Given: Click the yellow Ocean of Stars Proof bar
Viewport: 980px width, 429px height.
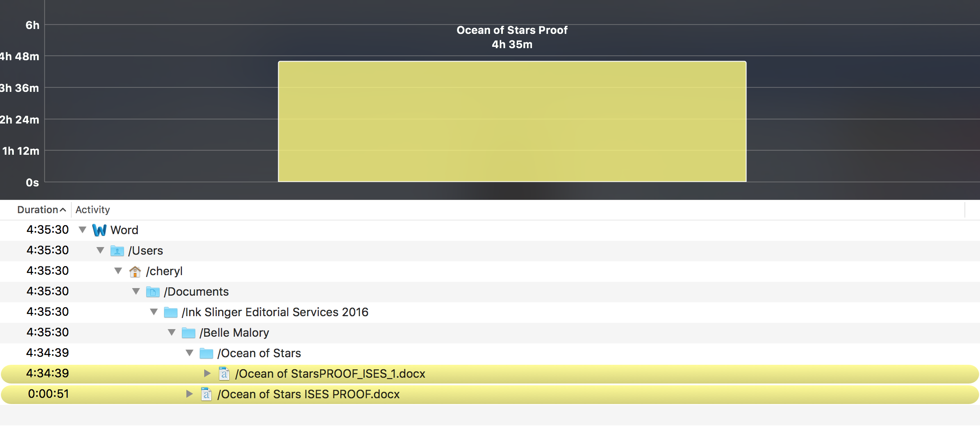Looking at the screenshot, I should 512,121.
